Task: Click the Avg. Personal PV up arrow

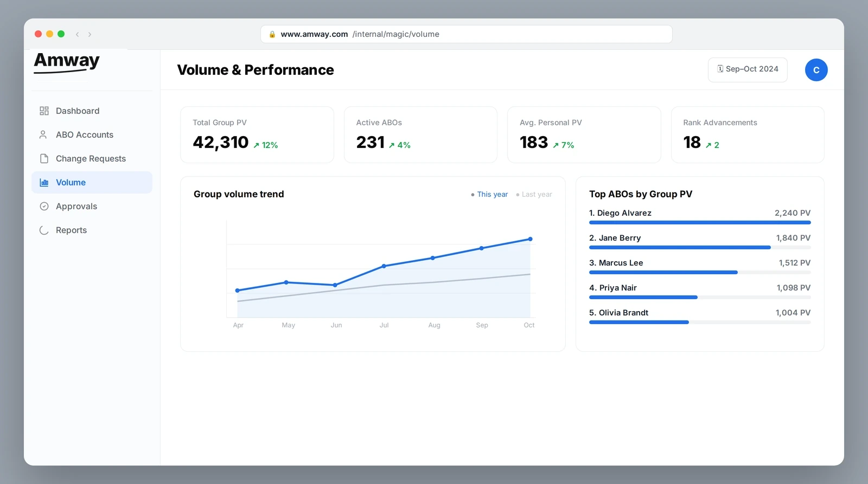Action: (556, 145)
